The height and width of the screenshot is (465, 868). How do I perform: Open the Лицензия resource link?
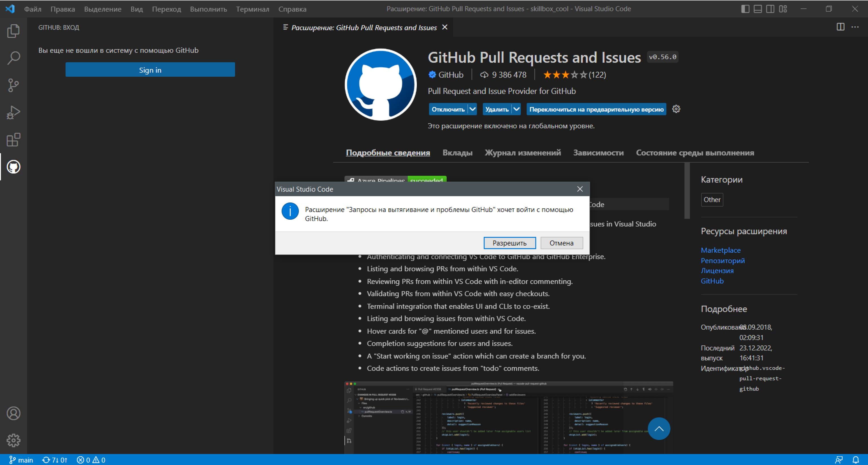[x=717, y=271]
